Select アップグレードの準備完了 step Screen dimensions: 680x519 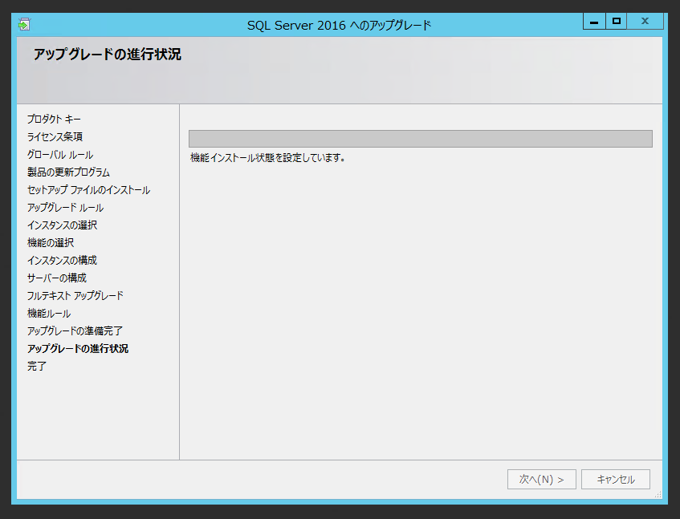pyautogui.click(x=75, y=331)
